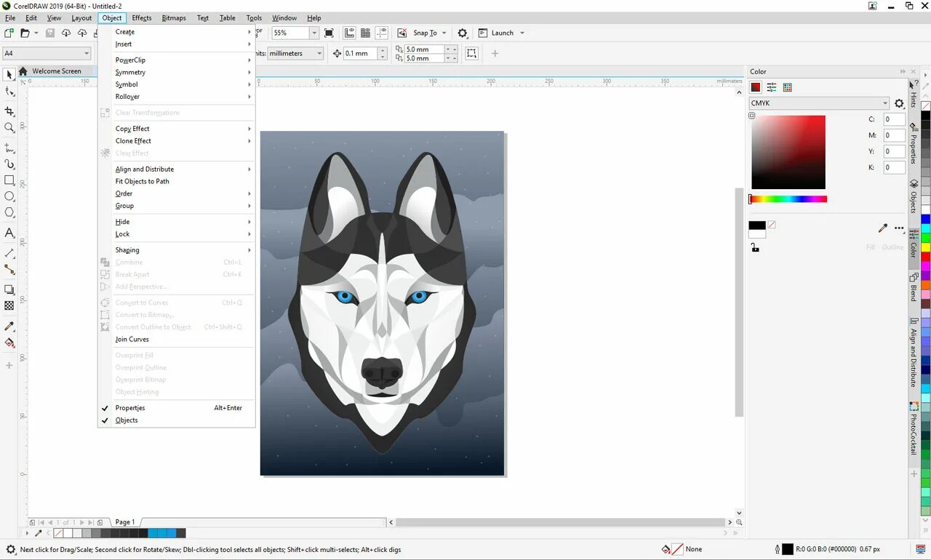Viewport: 931px width, 560px height.
Task: Open the units dropdown set to millimeters
Action: click(x=318, y=52)
